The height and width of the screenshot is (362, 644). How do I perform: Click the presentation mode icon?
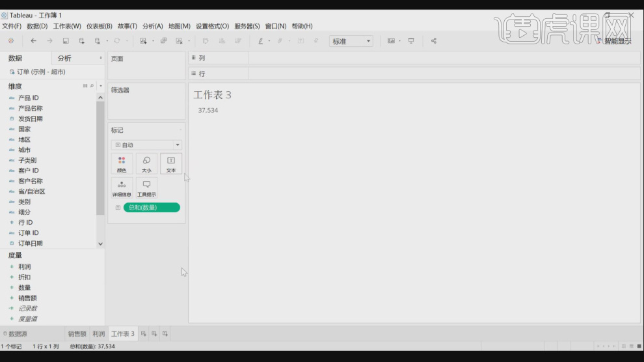click(x=411, y=40)
